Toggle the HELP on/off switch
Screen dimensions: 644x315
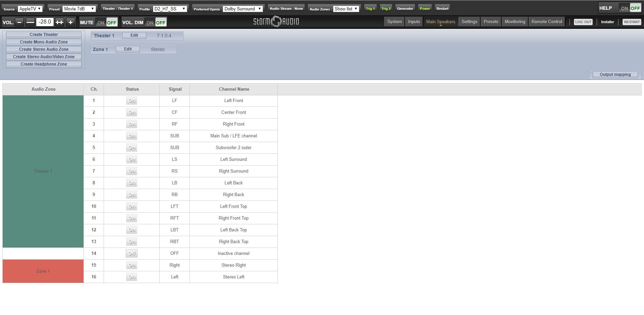coord(630,8)
